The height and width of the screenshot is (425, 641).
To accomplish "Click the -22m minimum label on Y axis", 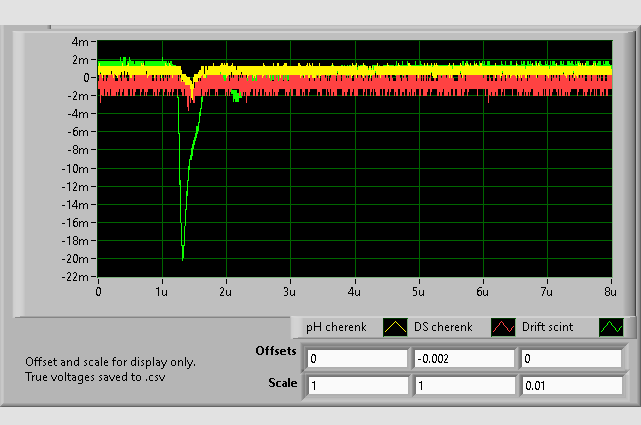I will (x=75, y=277).
